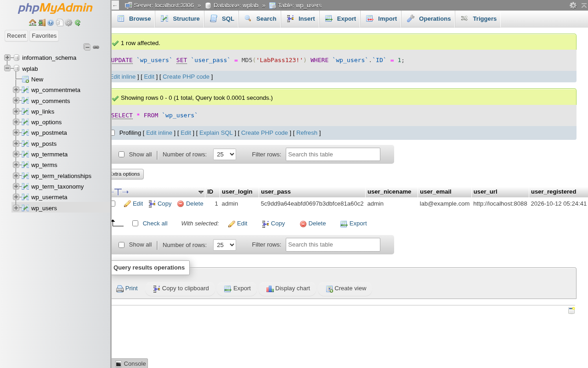Open page settings gear at top right

pyautogui.click(x=573, y=5)
